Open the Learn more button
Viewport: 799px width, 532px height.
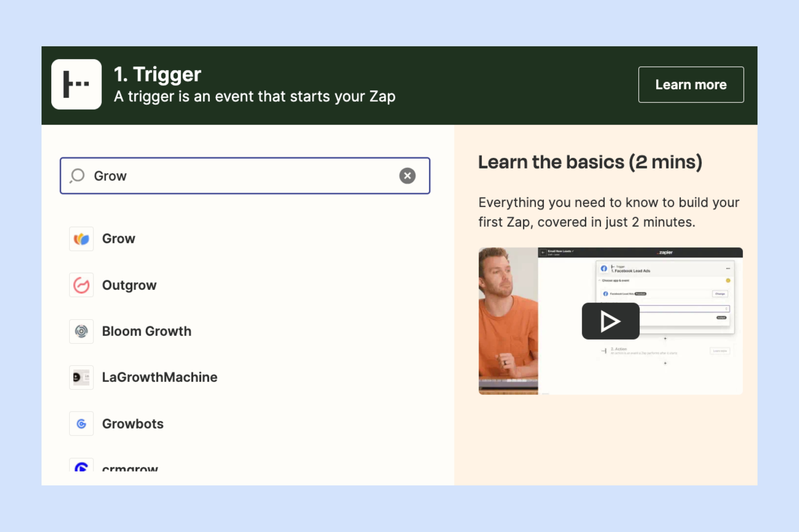point(691,85)
